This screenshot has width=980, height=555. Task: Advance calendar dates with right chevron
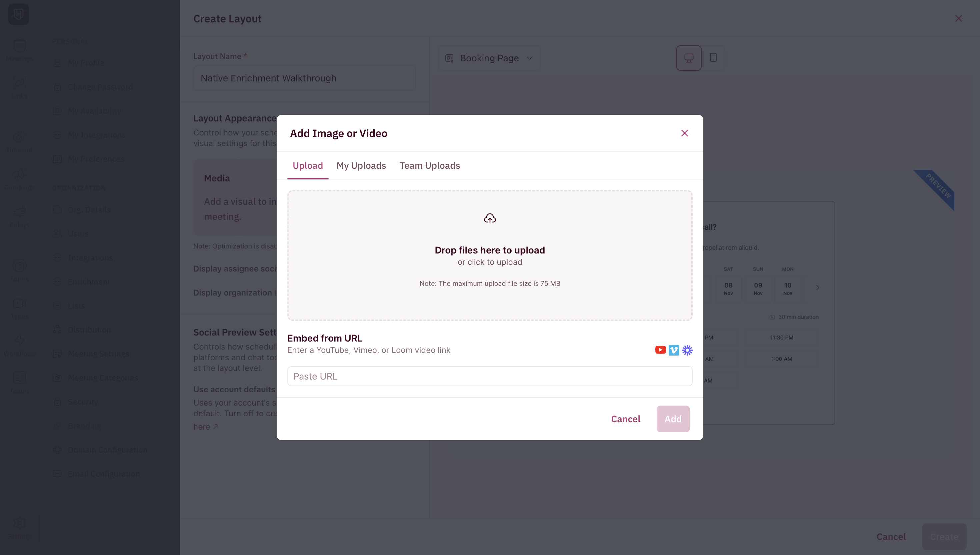click(817, 287)
